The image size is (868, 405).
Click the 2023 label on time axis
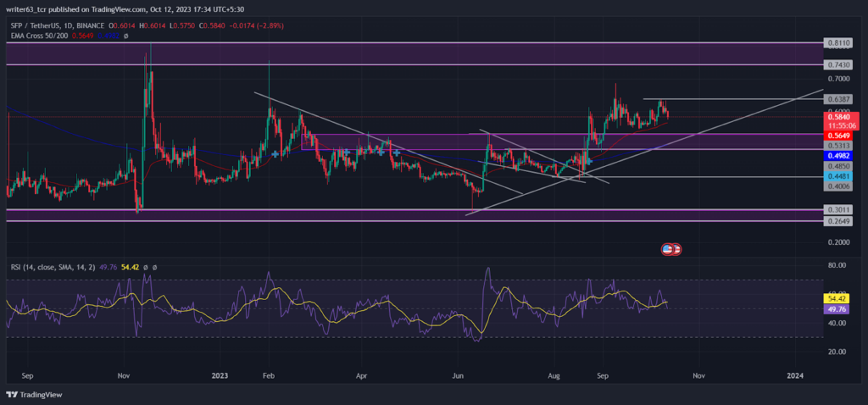pos(220,375)
